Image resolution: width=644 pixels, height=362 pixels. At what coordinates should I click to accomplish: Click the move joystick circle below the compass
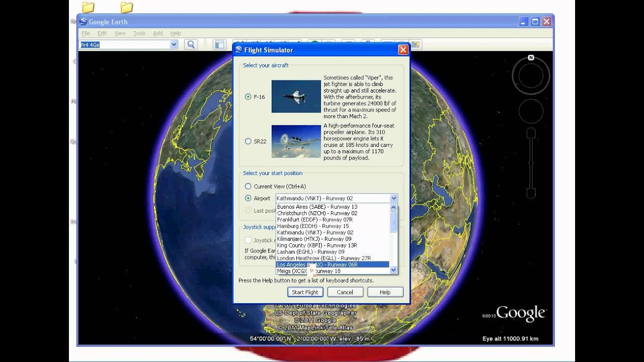click(x=531, y=112)
